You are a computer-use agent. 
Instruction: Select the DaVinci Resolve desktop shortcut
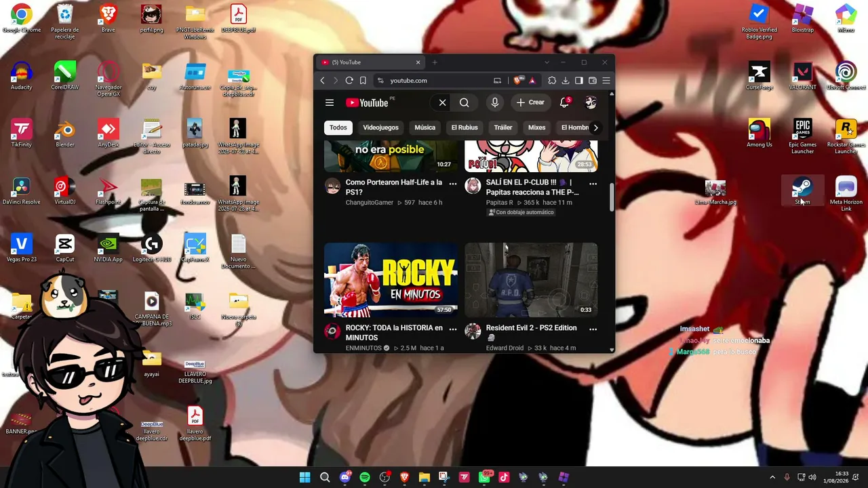[21, 191]
